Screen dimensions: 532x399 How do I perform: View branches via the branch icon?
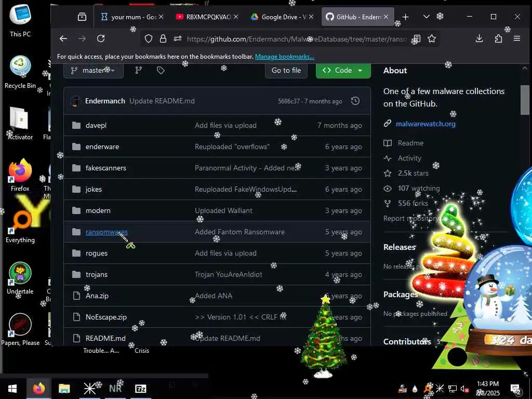pos(138,71)
